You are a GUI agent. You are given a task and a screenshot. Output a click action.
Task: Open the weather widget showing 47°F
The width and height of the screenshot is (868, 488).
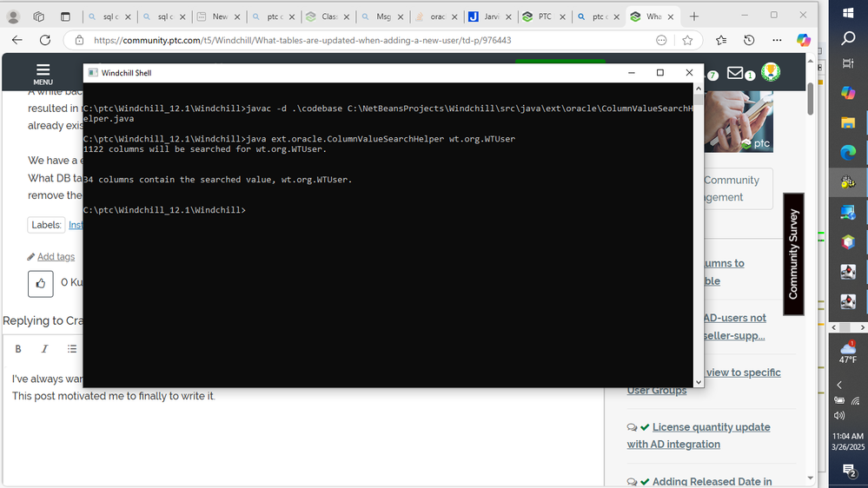(848, 352)
